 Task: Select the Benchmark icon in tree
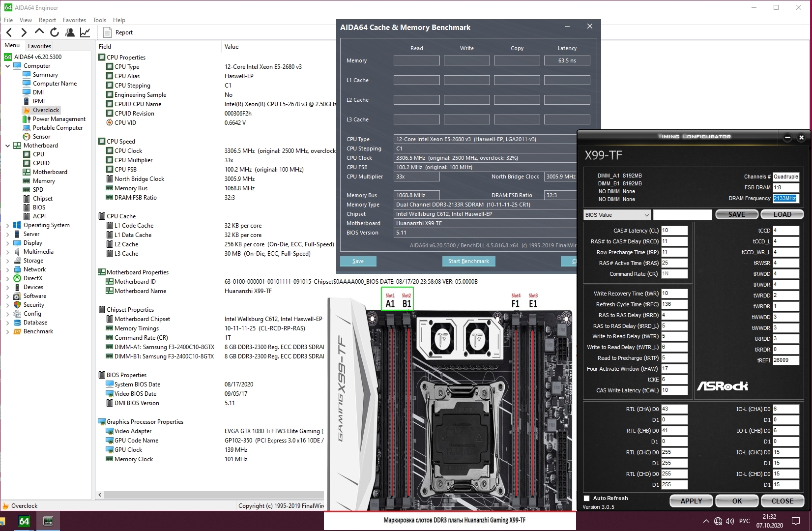click(17, 331)
